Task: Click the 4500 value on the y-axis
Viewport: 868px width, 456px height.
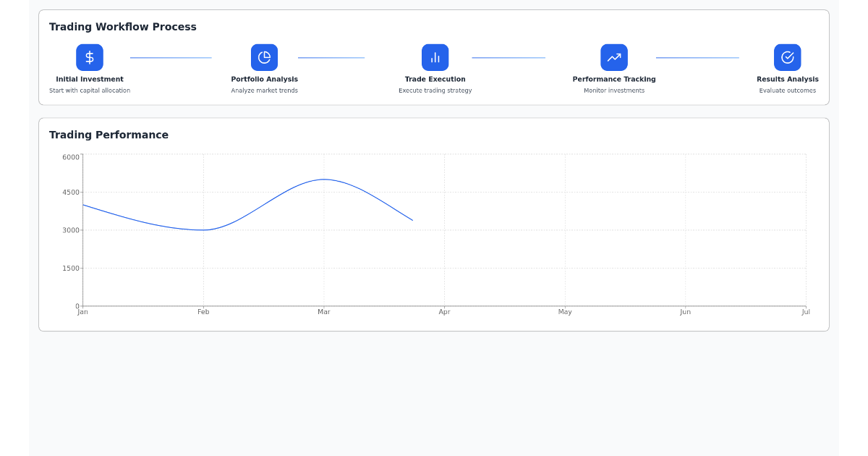Action: pyautogui.click(x=71, y=193)
